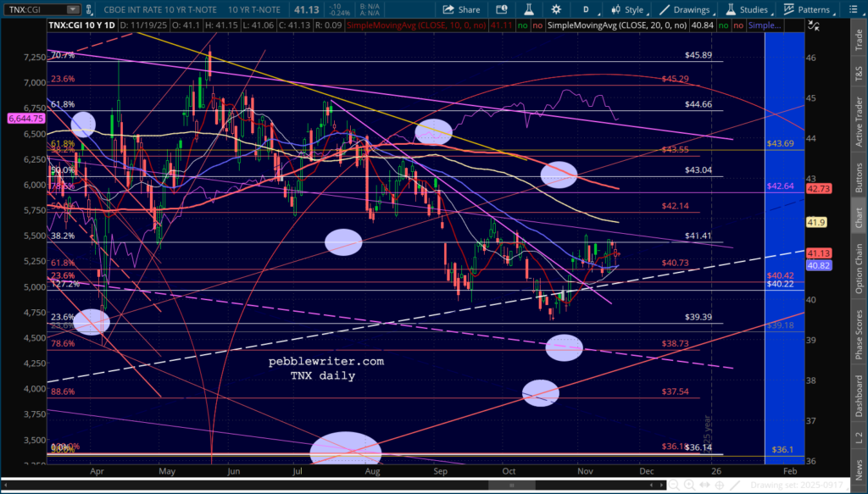
Task: Click the blue 40.82 price axis bubble
Action: (x=818, y=265)
